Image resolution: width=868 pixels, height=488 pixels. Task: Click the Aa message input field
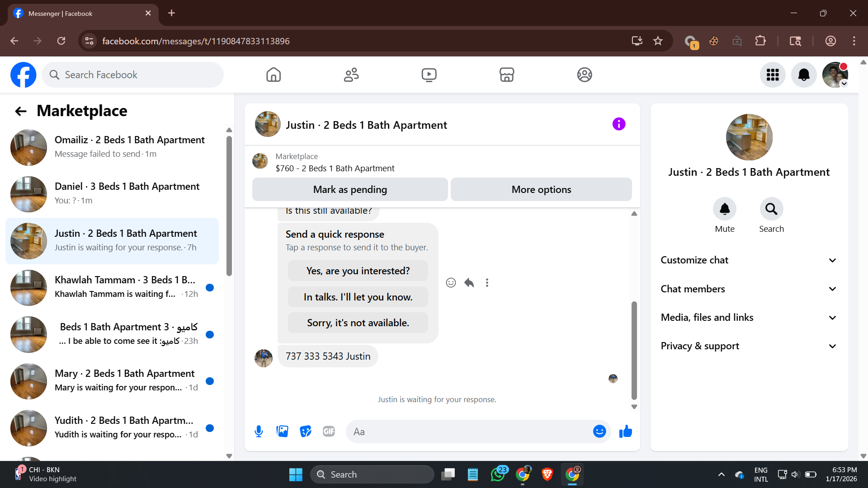pos(470,432)
